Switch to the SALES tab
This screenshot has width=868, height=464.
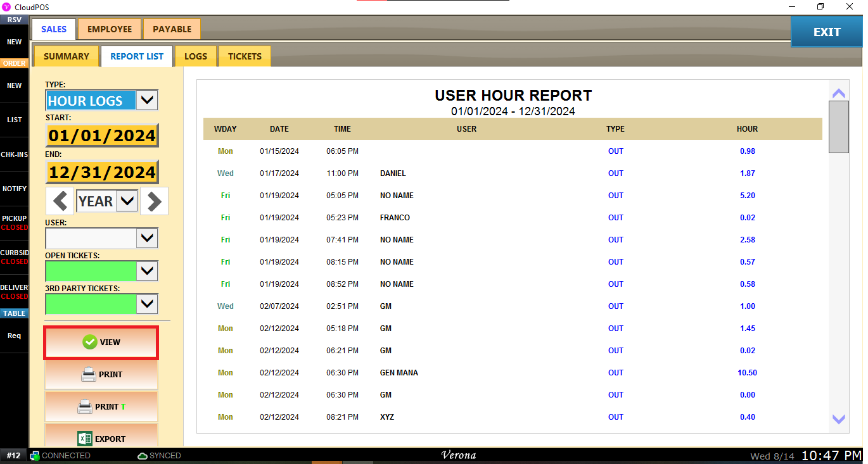(x=54, y=29)
